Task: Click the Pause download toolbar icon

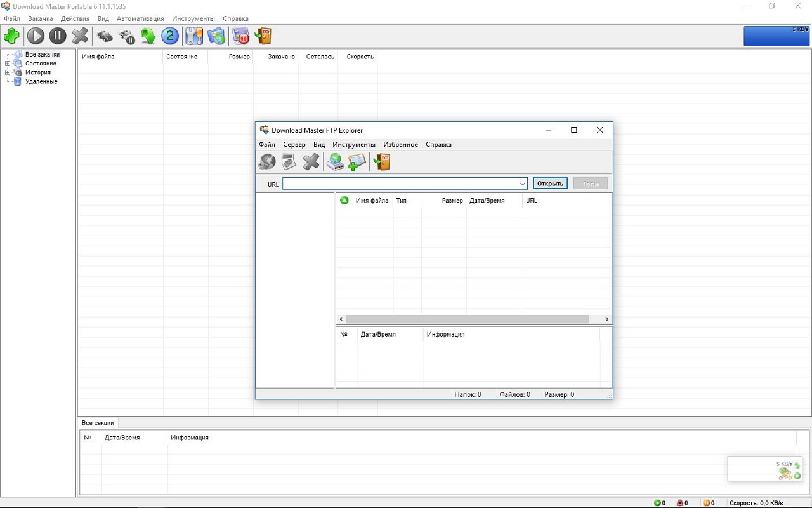Action: (x=58, y=36)
